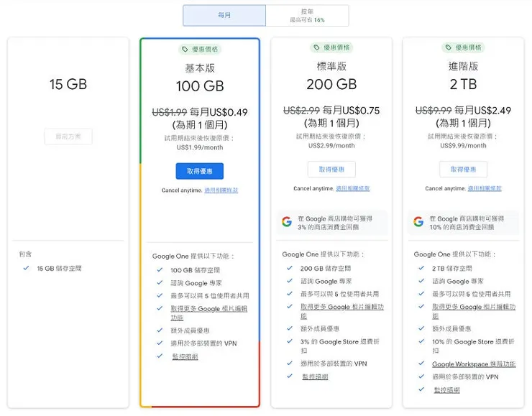Click checkmark beside 諮詢 Google 專家 in 進階版
This screenshot has width=532, height=416.
[421, 281]
